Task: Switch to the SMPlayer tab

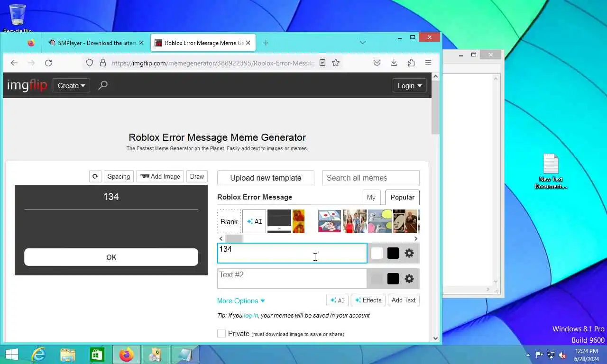Action: 96,43
